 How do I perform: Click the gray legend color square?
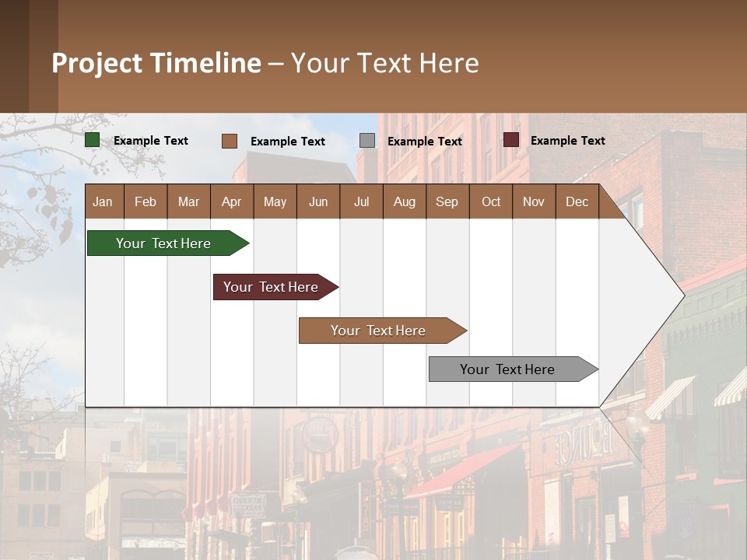click(x=367, y=141)
